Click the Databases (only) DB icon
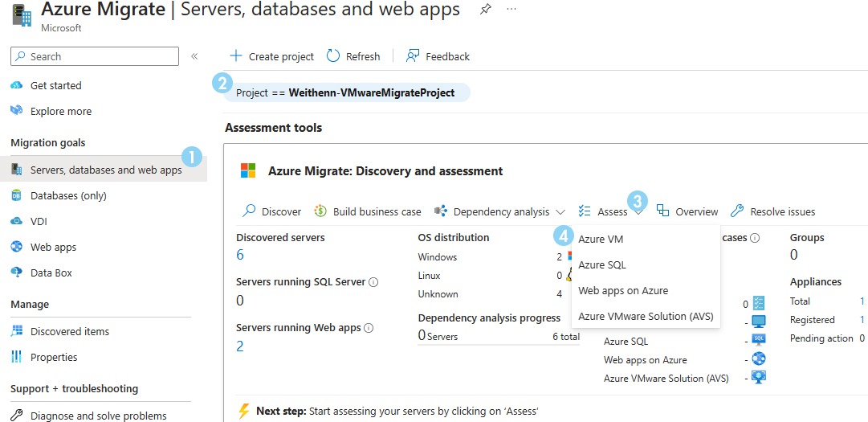Screen dimensions: 868x422 17,195
